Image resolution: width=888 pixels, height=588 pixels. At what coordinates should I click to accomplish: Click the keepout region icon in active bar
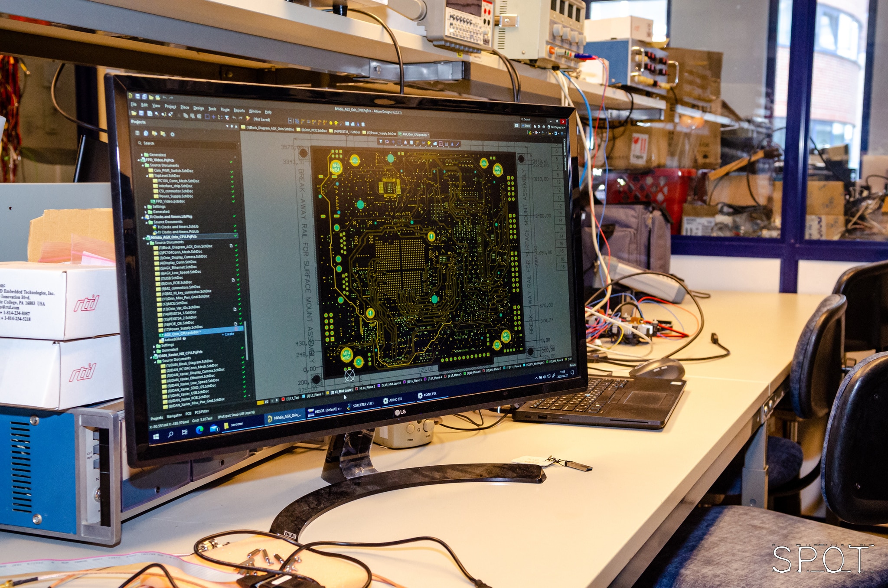pos(441,144)
